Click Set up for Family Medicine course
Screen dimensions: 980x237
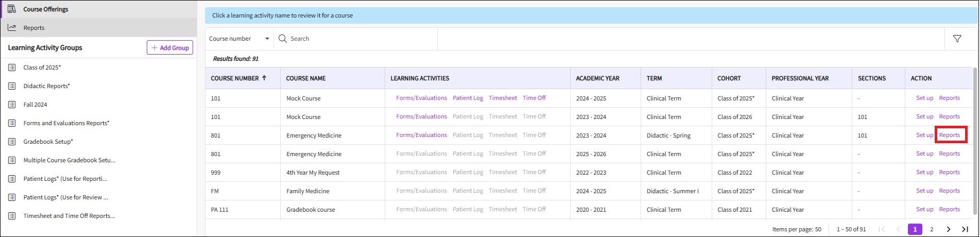click(924, 191)
